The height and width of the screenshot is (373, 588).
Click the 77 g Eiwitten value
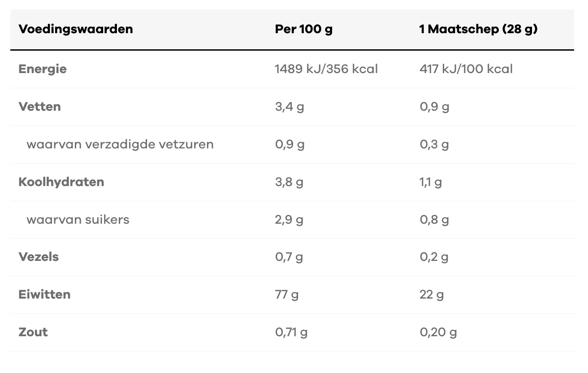click(287, 295)
